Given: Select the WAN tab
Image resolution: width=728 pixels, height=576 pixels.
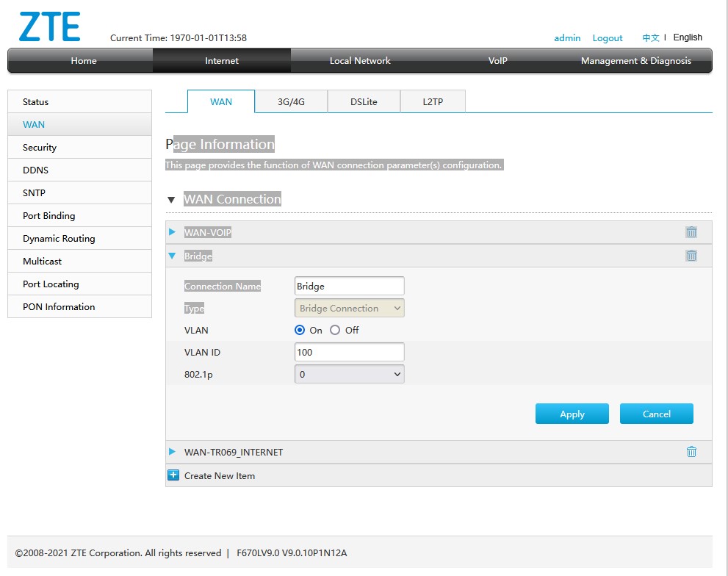Looking at the screenshot, I should (x=221, y=101).
